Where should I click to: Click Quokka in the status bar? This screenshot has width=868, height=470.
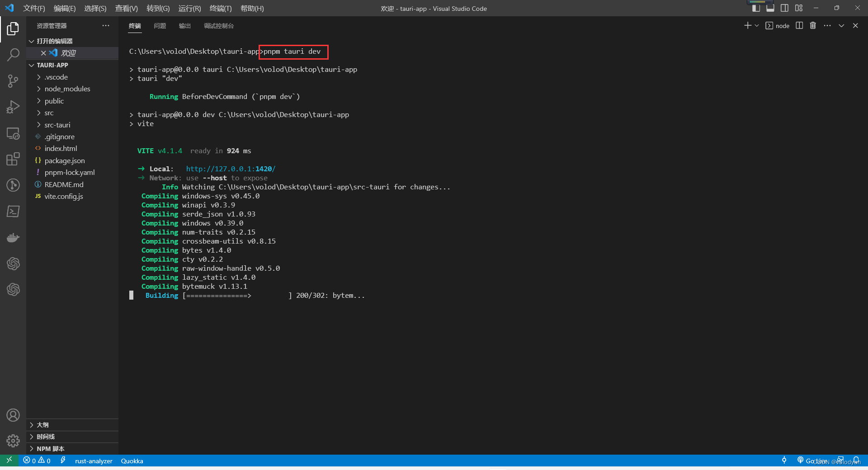(x=132, y=461)
